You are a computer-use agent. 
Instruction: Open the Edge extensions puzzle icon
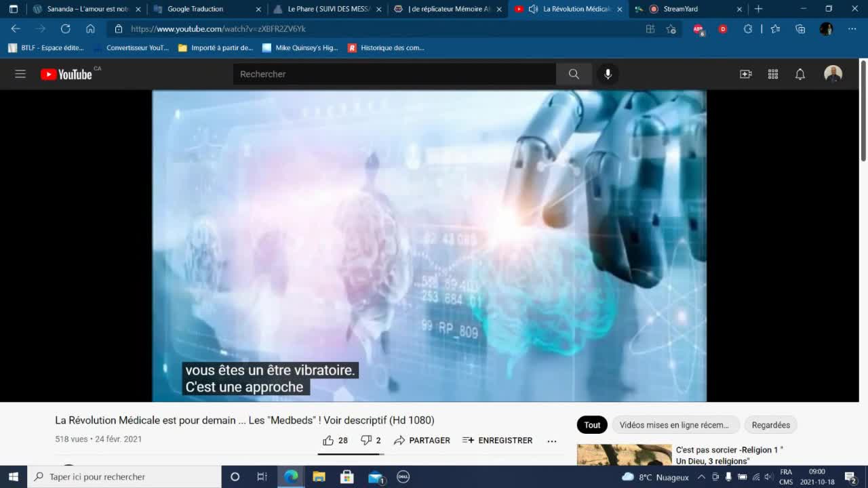(748, 29)
